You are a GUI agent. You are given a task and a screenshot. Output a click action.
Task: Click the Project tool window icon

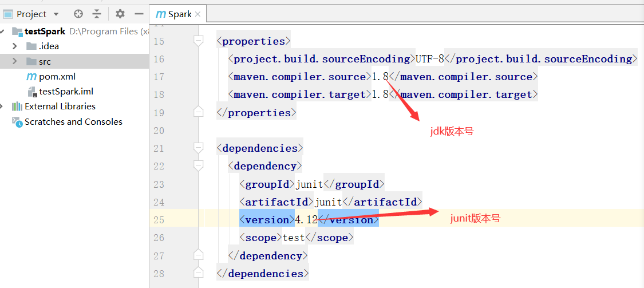tap(8, 14)
